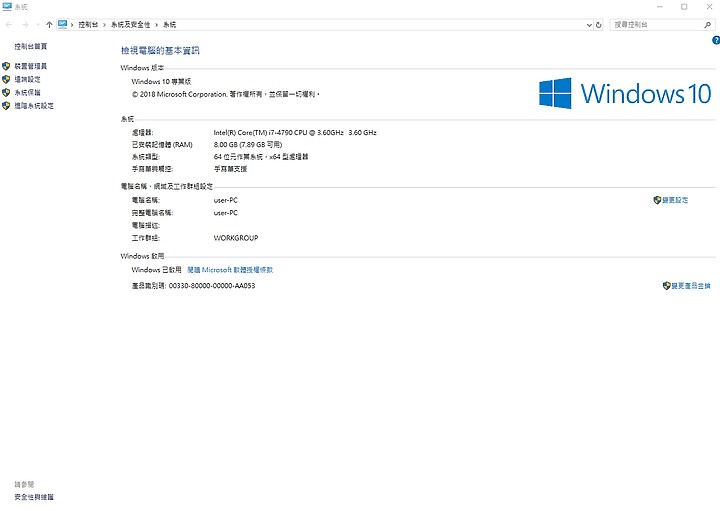
Task: Go up one level with up arrow
Action: 49,25
